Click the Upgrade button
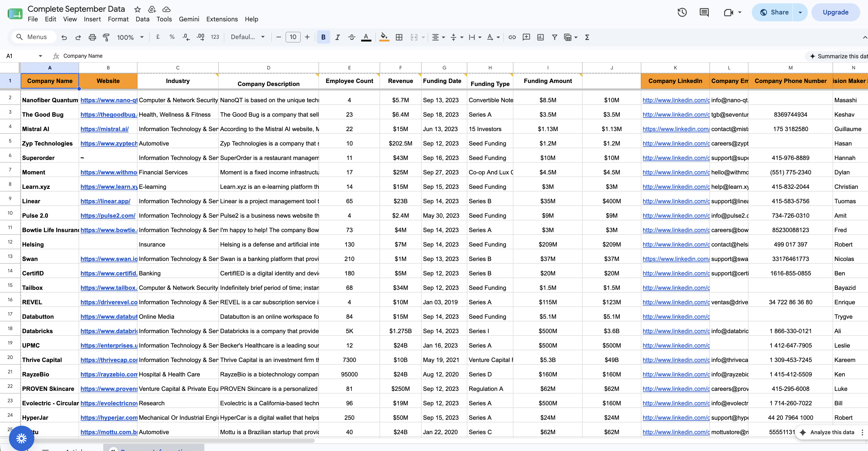The height and width of the screenshot is (451, 868). (x=835, y=12)
